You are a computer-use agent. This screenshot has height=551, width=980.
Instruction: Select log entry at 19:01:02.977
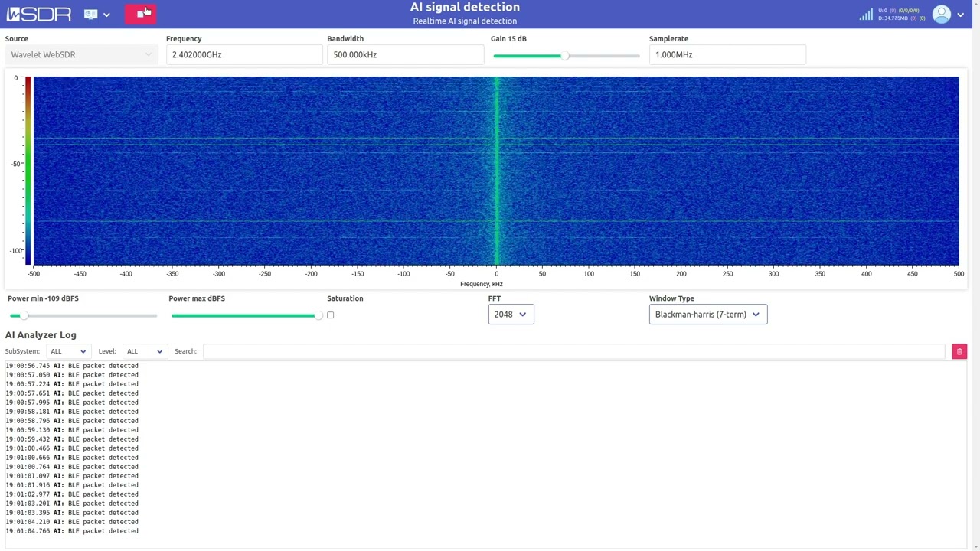coord(72,494)
